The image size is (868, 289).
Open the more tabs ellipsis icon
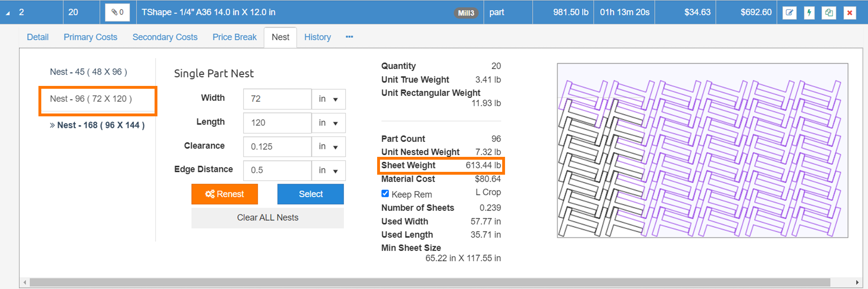349,37
